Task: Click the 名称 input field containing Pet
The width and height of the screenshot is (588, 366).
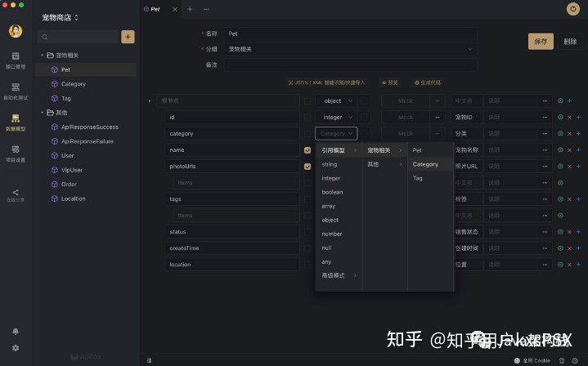Action: coord(350,33)
